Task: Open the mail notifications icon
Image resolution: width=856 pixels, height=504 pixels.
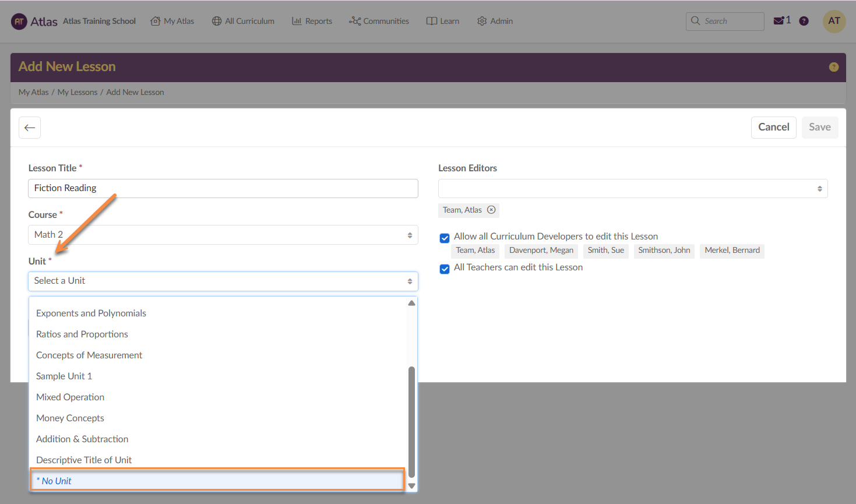Action: coord(778,21)
